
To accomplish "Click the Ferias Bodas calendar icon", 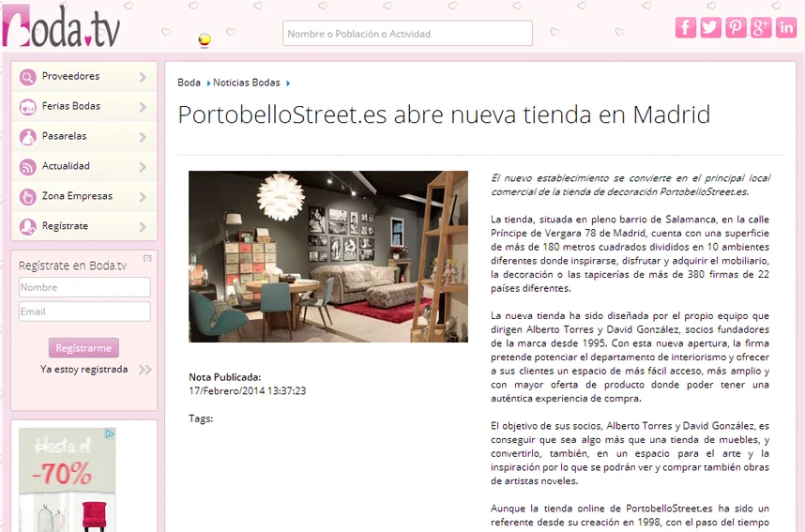I will (28, 107).
